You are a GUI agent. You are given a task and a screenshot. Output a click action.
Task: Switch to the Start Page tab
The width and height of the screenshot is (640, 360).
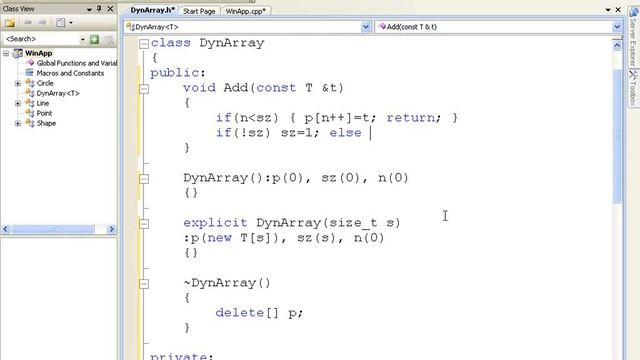pos(199,11)
